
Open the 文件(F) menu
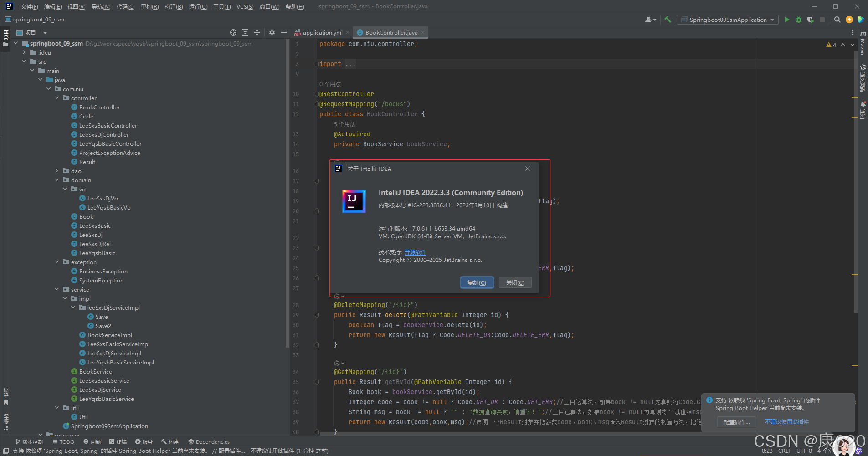[x=29, y=6]
